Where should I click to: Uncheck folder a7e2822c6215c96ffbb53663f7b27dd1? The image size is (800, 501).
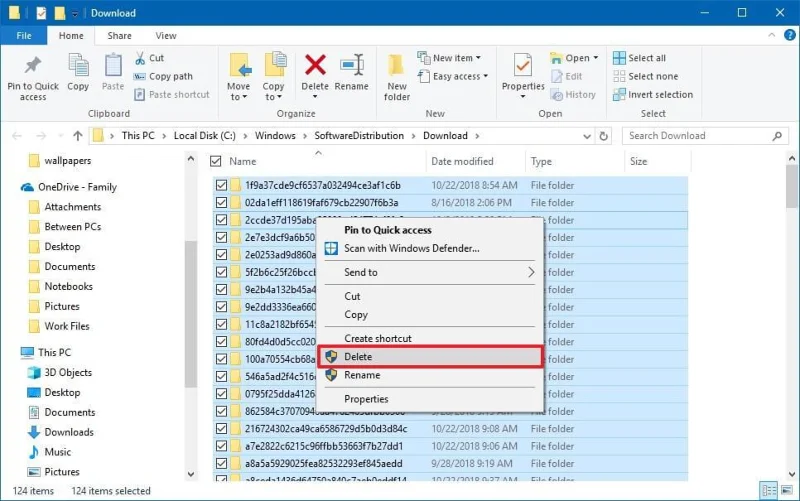(x=221, y=446)
